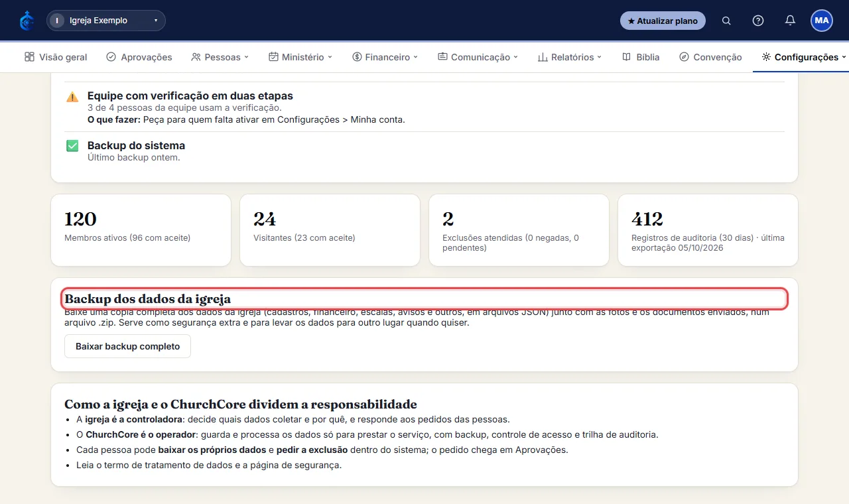Expand the Relatórios menu
This screenshot has width=849, height=504.
pos(570,57)
